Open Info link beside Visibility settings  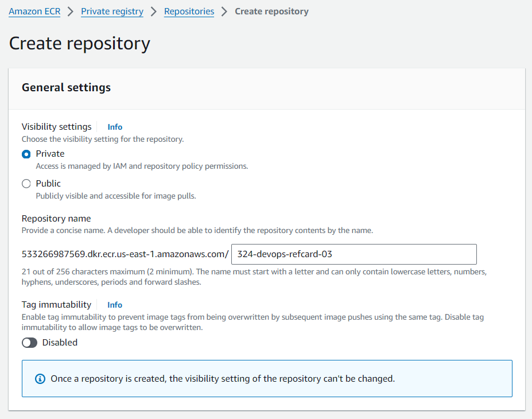point(115,127)
